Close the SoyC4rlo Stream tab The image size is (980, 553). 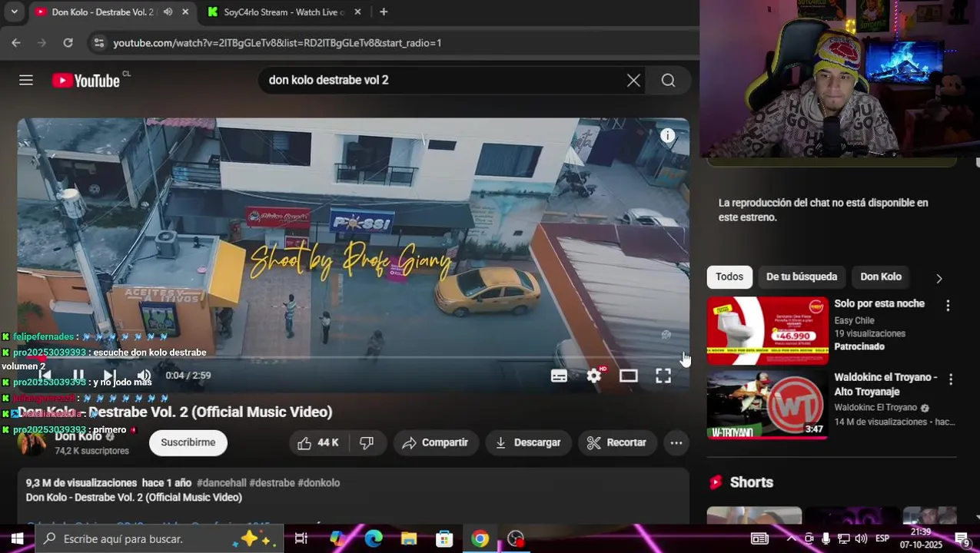[x=359, y=12]
